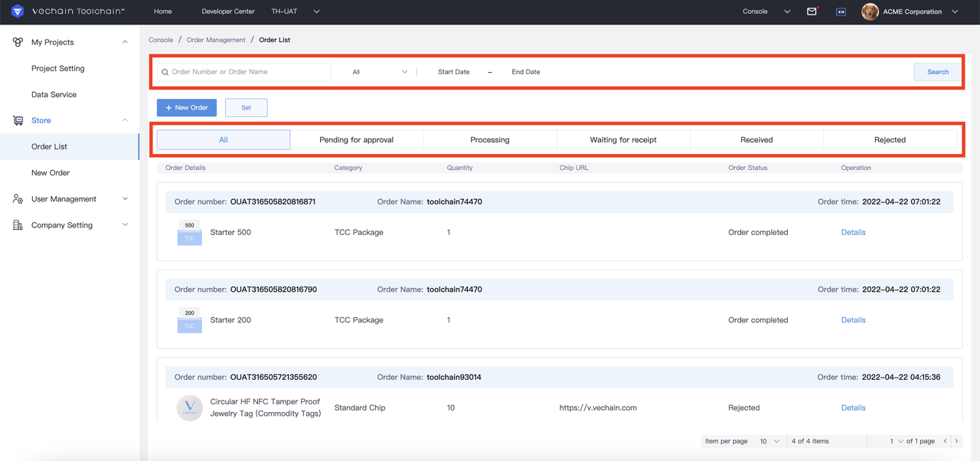Click Console in the breadcrumb
980x461 pixels.
161,40
